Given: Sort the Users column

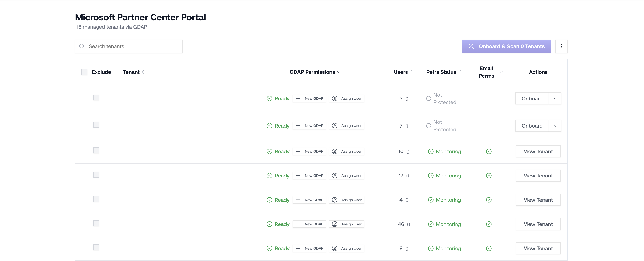Looking at the screenshot, I should (x=411, y=72).
